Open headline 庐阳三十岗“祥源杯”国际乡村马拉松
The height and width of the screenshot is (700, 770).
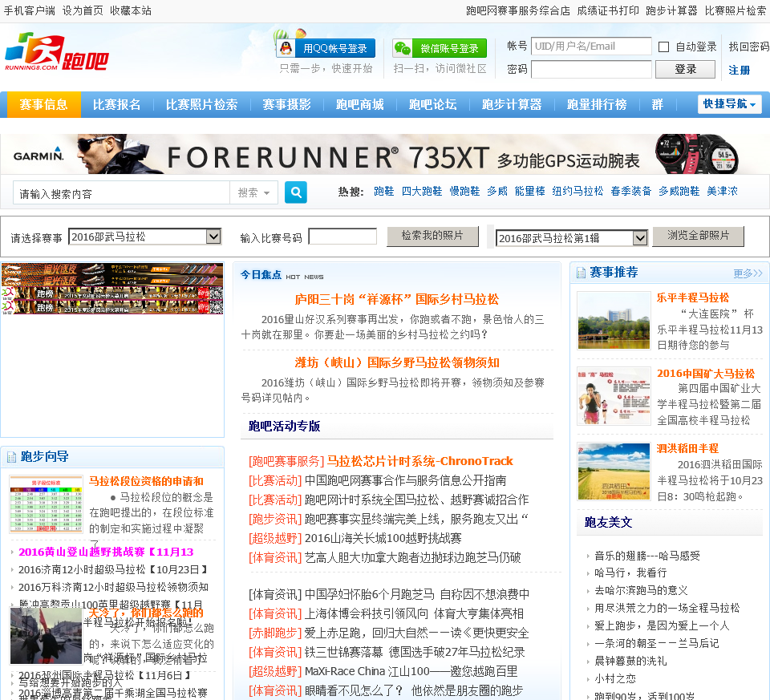397,299
